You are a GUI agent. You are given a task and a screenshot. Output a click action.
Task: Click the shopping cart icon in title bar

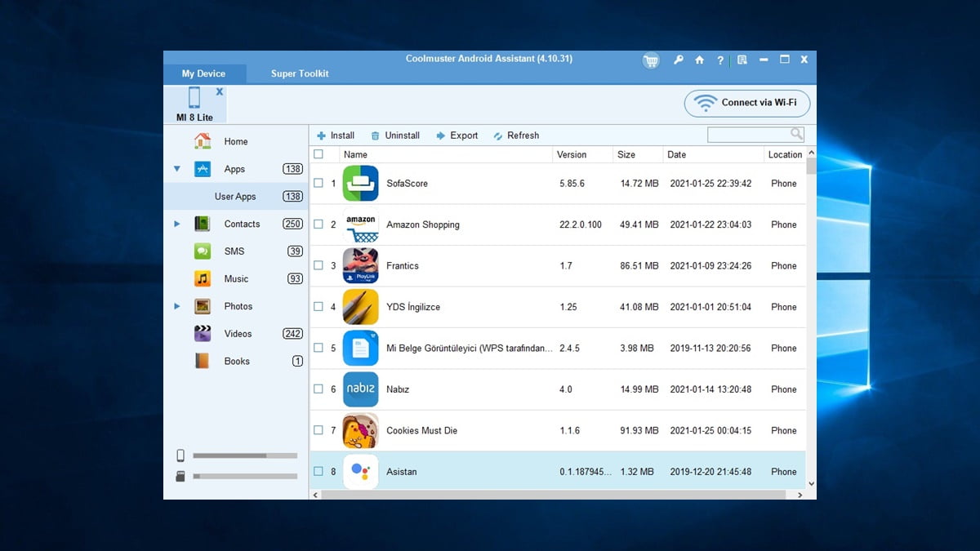click(x=651, y=60)
